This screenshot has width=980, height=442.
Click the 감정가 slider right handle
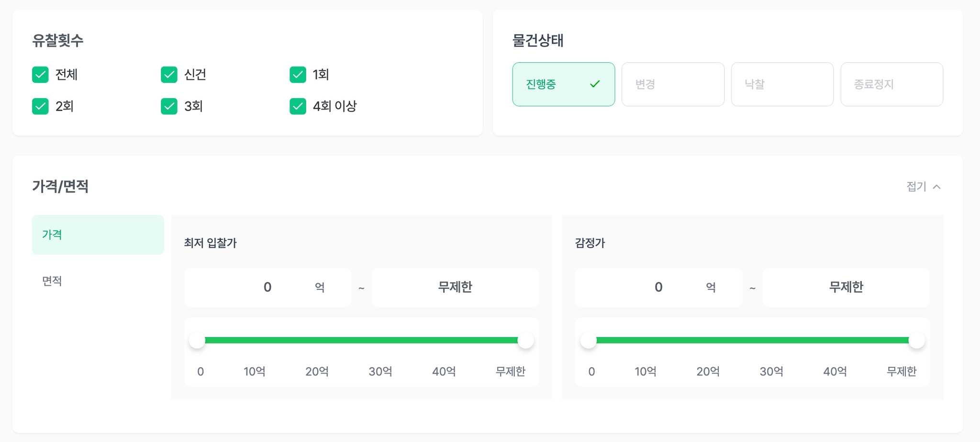pos(916,340)
